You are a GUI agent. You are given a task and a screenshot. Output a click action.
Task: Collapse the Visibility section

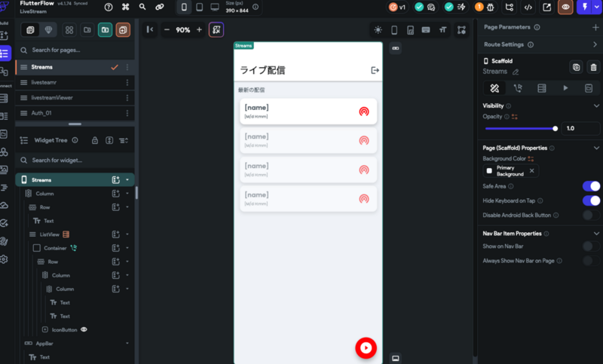596,106
